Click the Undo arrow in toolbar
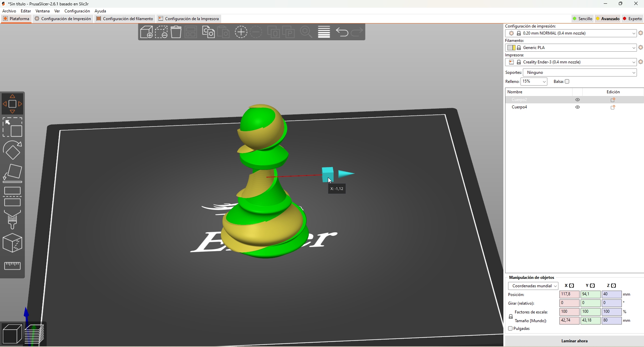This screenshot has width=644, height=347. pyautogui.click(x=342, y=32)
